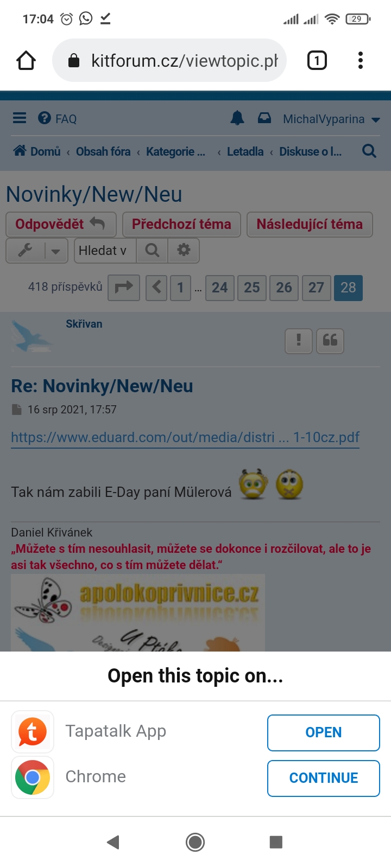Open the Chrome three-dot menu
Image resolution: width=391 pixels, height=868 pixels.
[361, 60]
